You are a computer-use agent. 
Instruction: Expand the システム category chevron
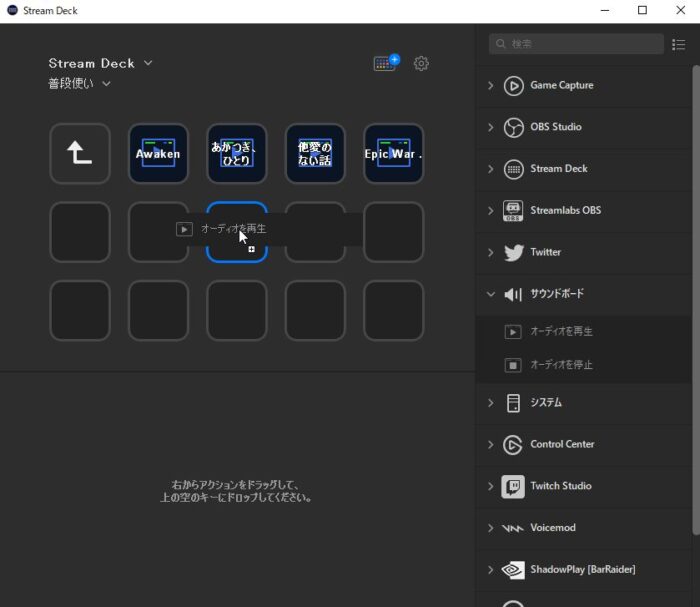[x=491, y=403]
